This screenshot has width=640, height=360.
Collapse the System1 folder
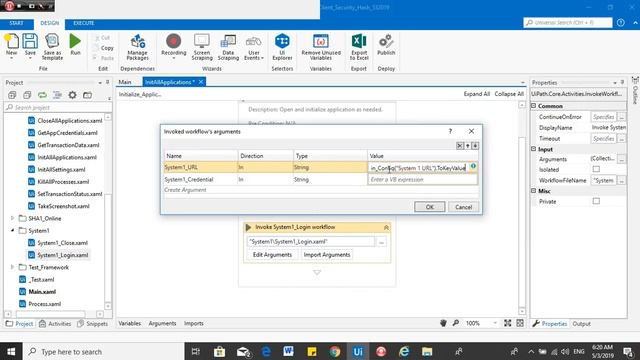pos(12,231)
